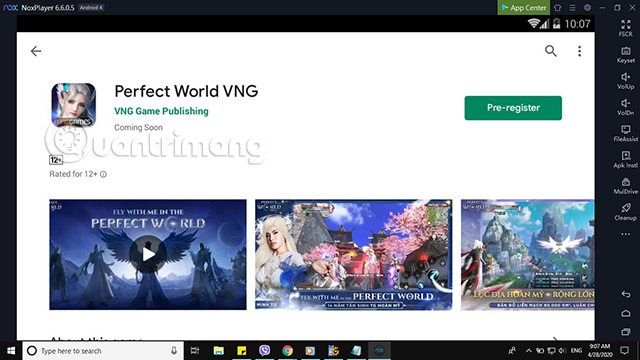Open Windows Task View

pyautogui.click(x=195, y=351)
